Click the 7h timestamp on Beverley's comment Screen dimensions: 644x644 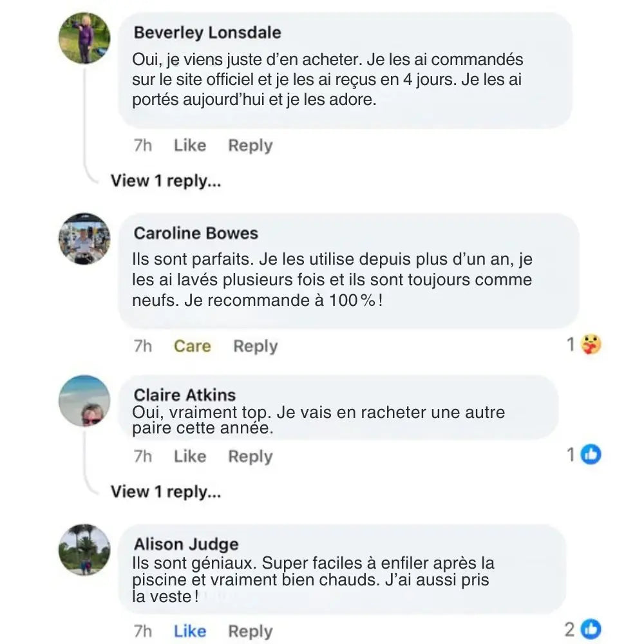(x=143, y=146)
